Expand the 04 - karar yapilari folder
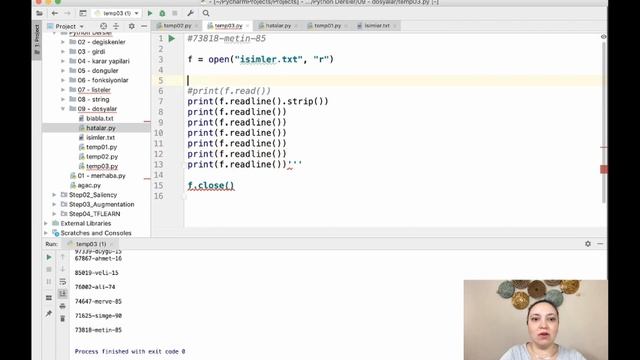The height and width of the screenshot is (360, 640). click(63, 61)
